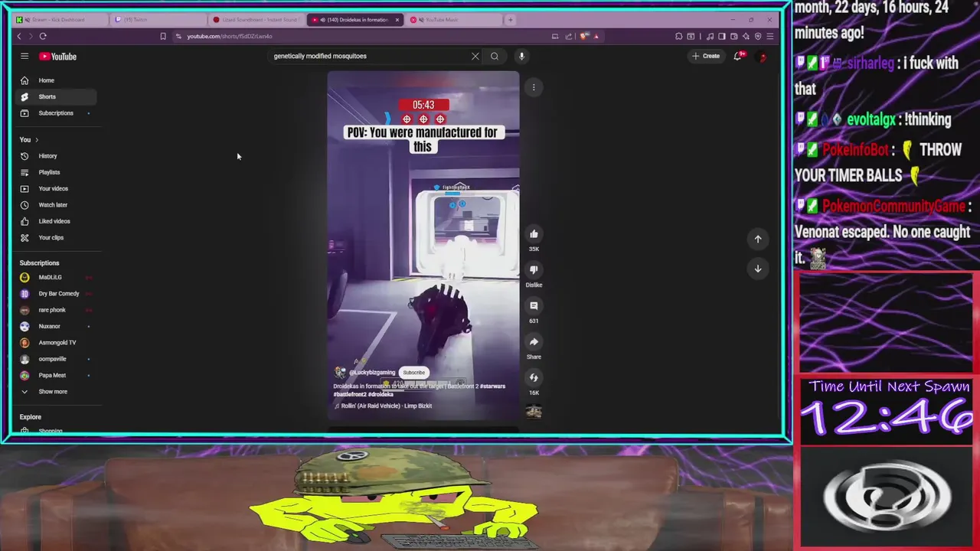Screen dimensions: 980x551
Task: Like the Short with thumbs up
Action: (x=534, y=234)
